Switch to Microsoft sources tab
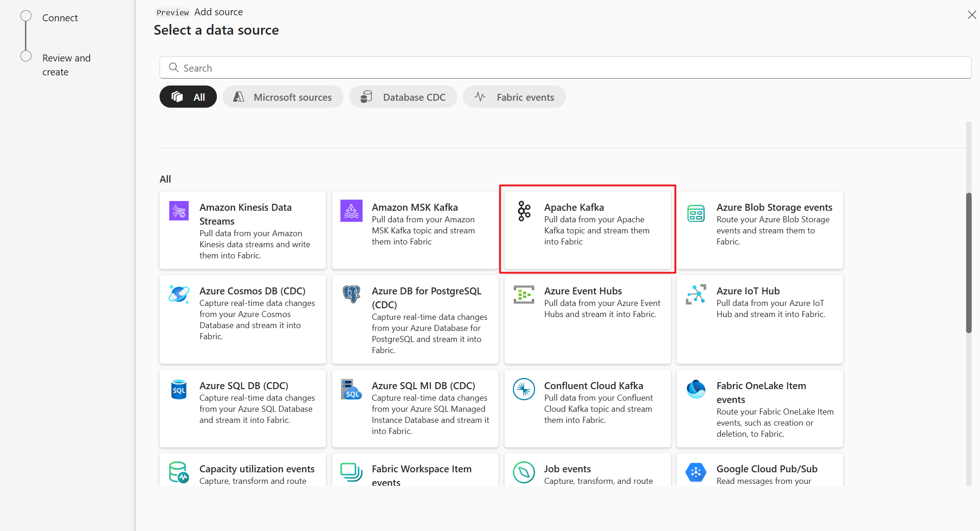Screen dimensions: 980x531 point(283,97)
